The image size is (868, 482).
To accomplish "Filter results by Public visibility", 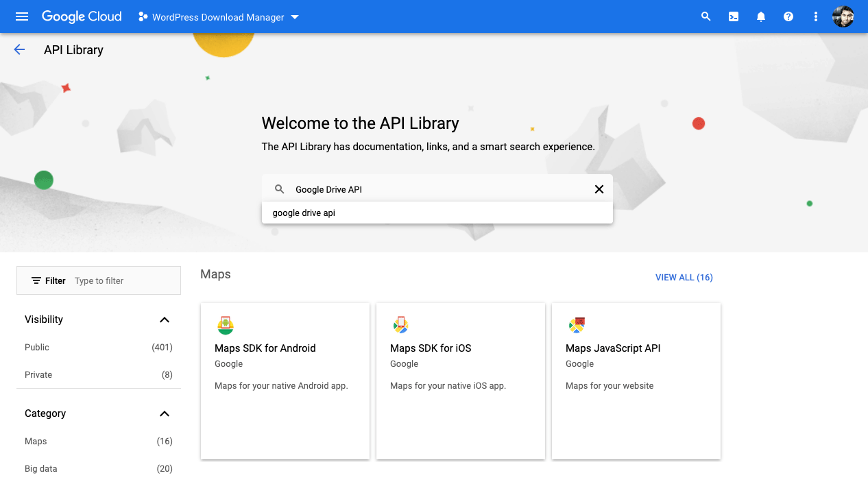I will [x=36, y=347].
